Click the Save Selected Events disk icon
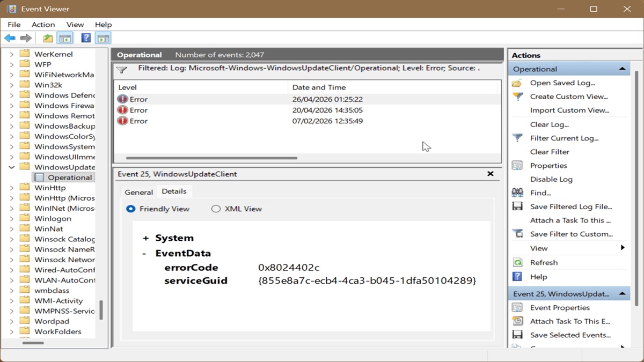The width and height of the screenshot is (644, 362). (x=517, y=335)
